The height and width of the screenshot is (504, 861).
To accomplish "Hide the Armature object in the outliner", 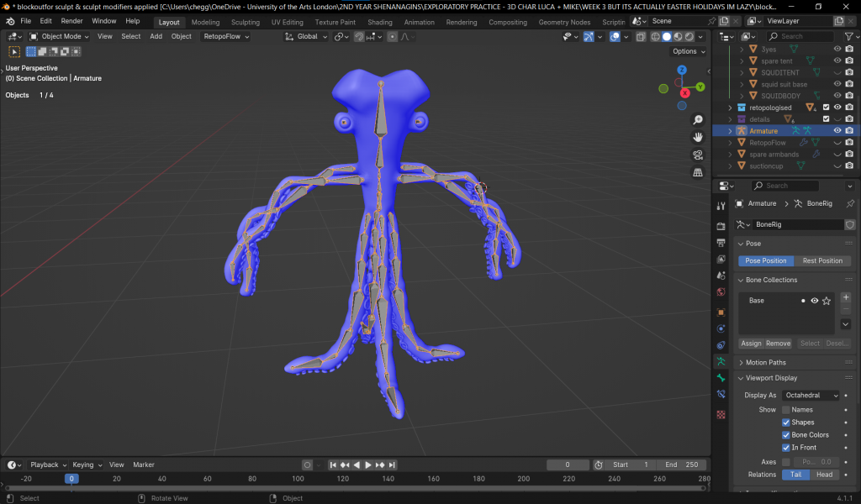I will point(837,131).
